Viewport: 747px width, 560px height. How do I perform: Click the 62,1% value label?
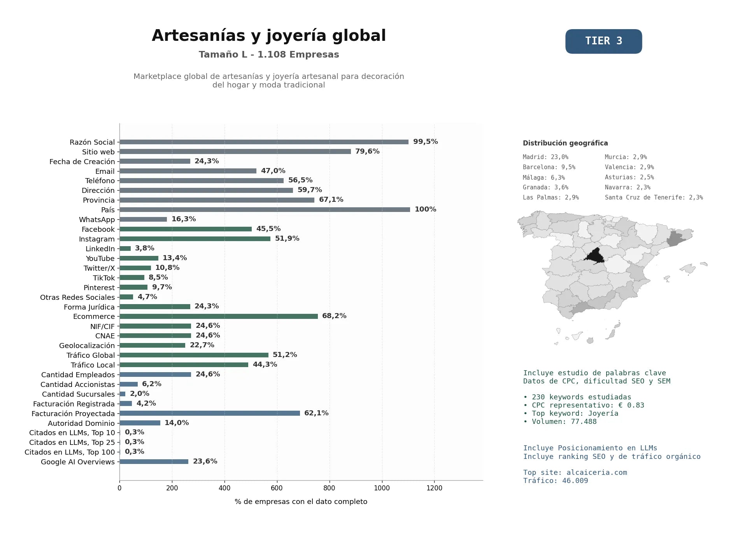(316, 413)
